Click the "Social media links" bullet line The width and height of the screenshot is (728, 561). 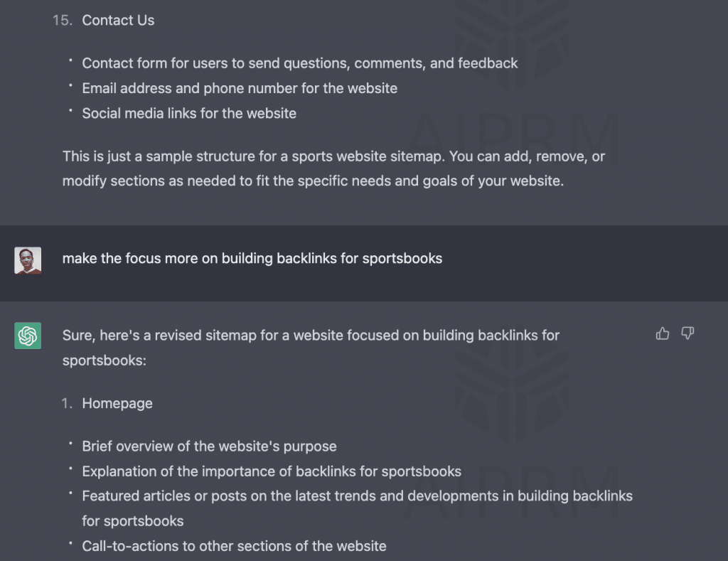click(x=188, y=113)
